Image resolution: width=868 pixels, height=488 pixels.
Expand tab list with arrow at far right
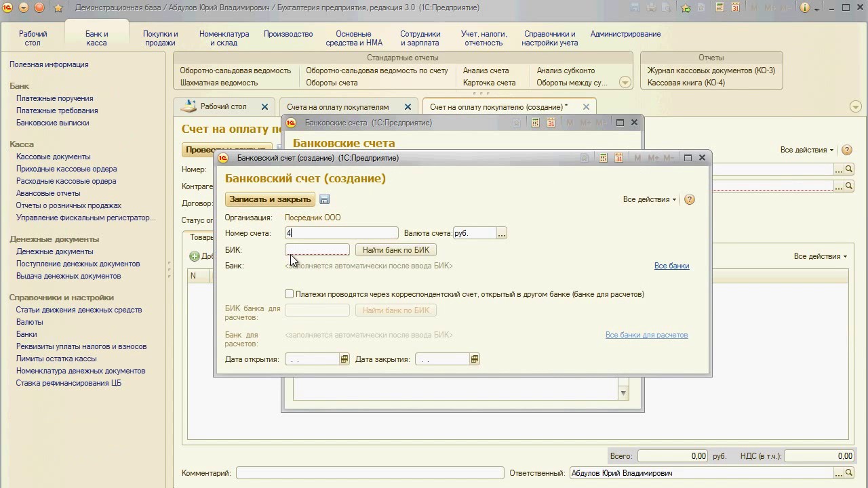(x=855, y=107)
